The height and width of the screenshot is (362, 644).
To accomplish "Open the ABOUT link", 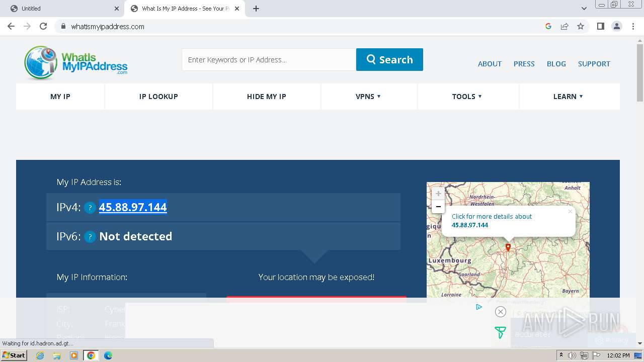I will coord(490,64).
